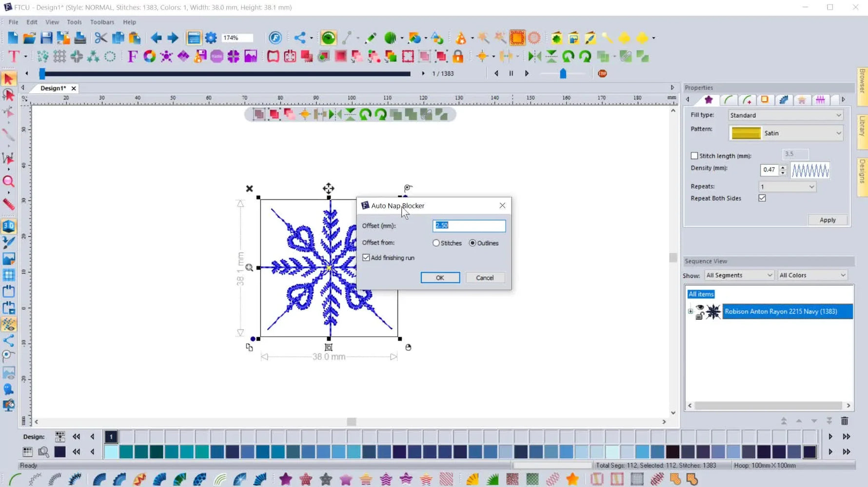868x487 pixels.
Task: Select the Measure tool
Action: point(9,204)
